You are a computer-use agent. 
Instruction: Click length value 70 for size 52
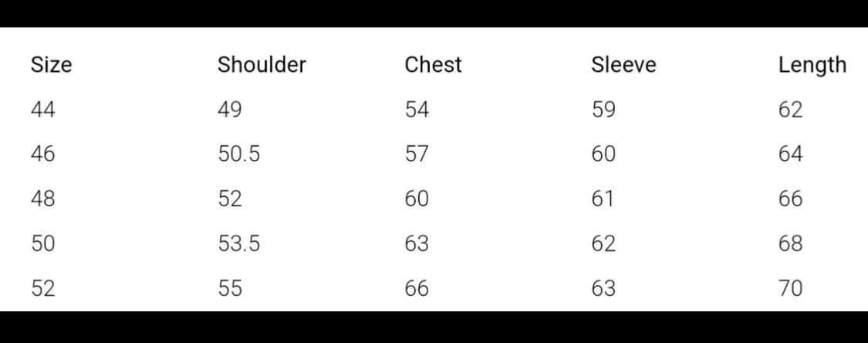(x=790, y=289)
